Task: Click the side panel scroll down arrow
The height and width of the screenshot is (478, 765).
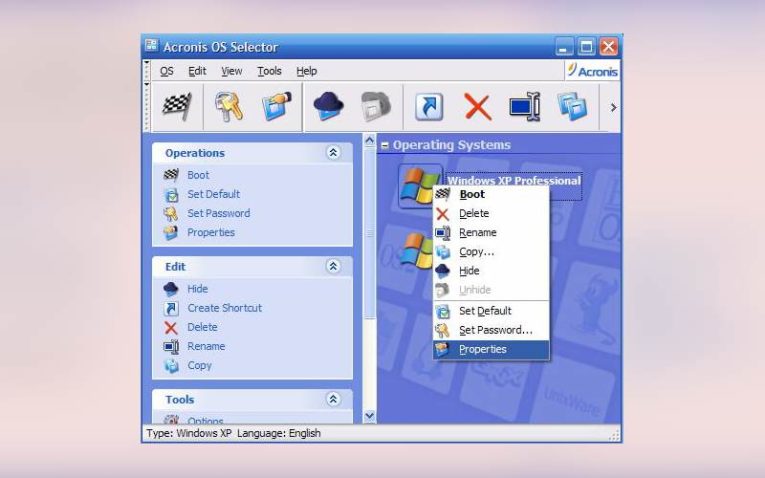Action: point(370,416)
